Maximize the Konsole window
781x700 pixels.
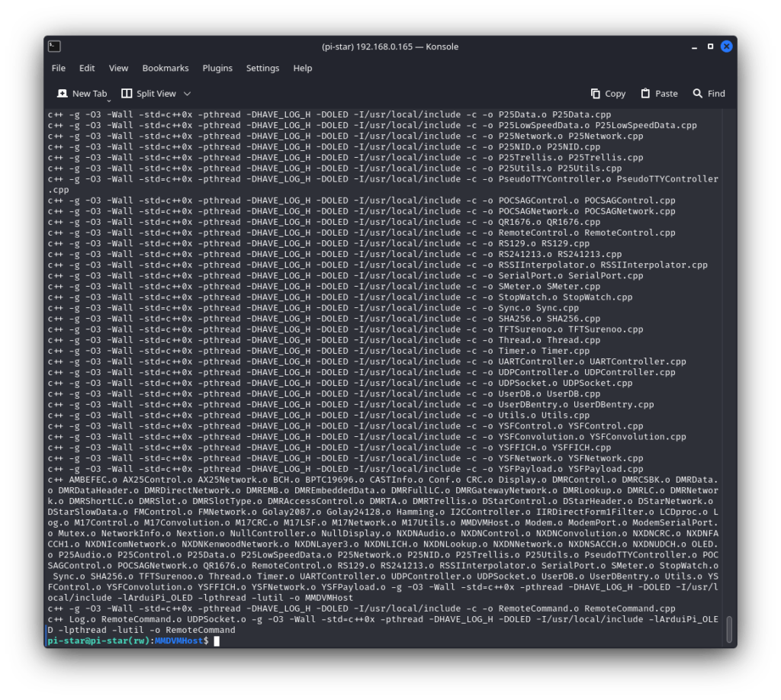pyautogui.click(x=710, y=47)
